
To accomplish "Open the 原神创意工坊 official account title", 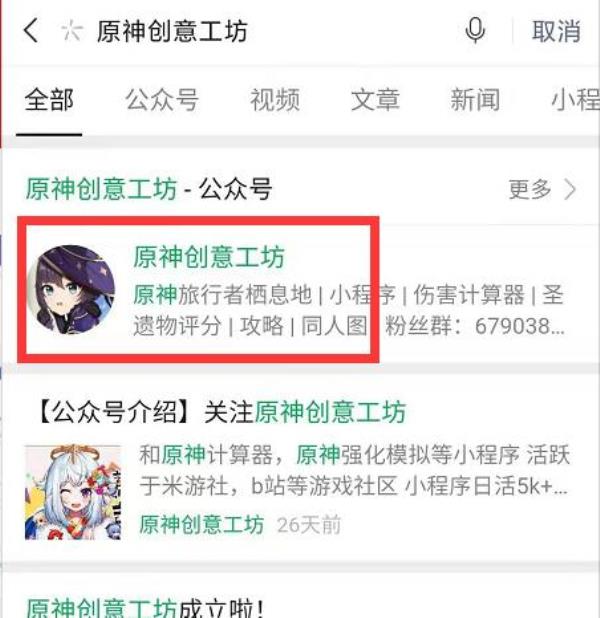I will [209, 257].
